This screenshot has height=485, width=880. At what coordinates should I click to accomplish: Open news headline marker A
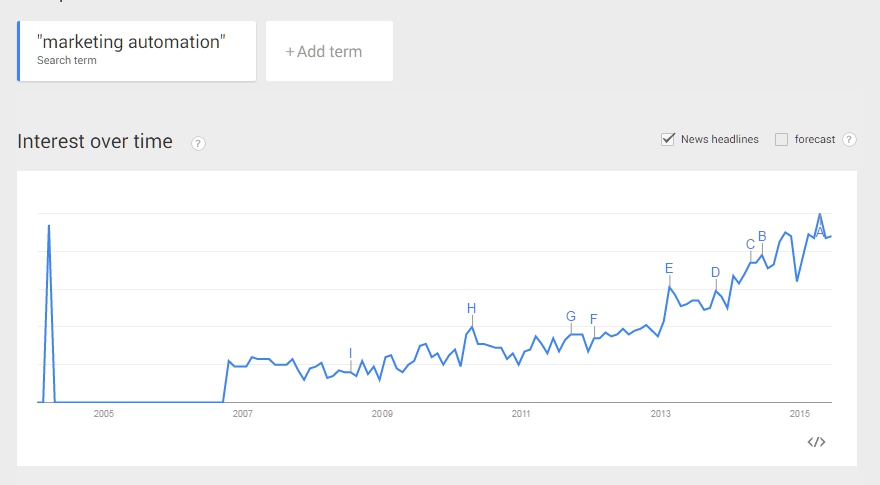coord(819,231)
